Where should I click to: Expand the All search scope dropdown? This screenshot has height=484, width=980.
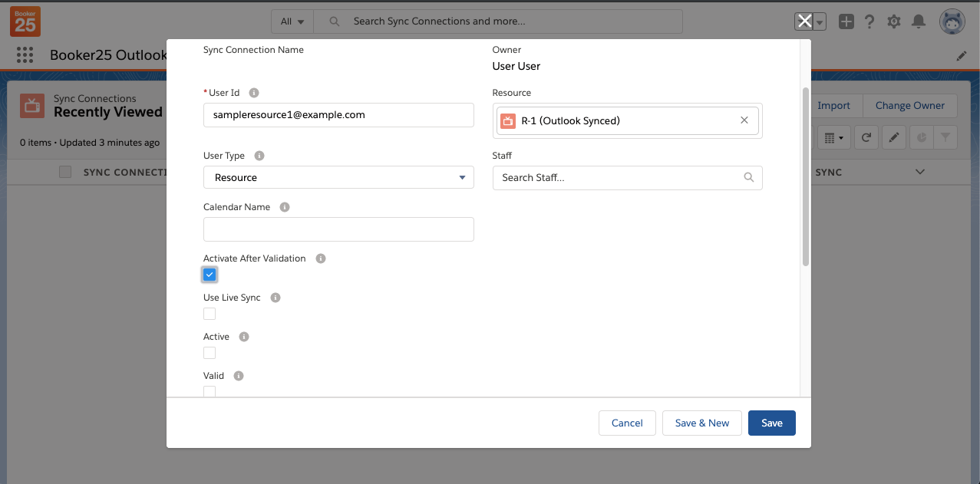[x=292, y=21]
